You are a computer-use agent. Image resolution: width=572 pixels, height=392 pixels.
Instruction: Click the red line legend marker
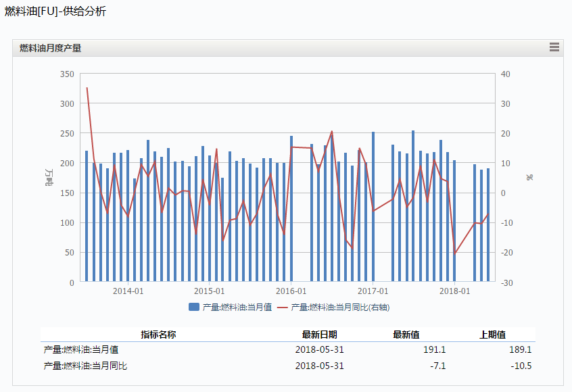[283, 307]
